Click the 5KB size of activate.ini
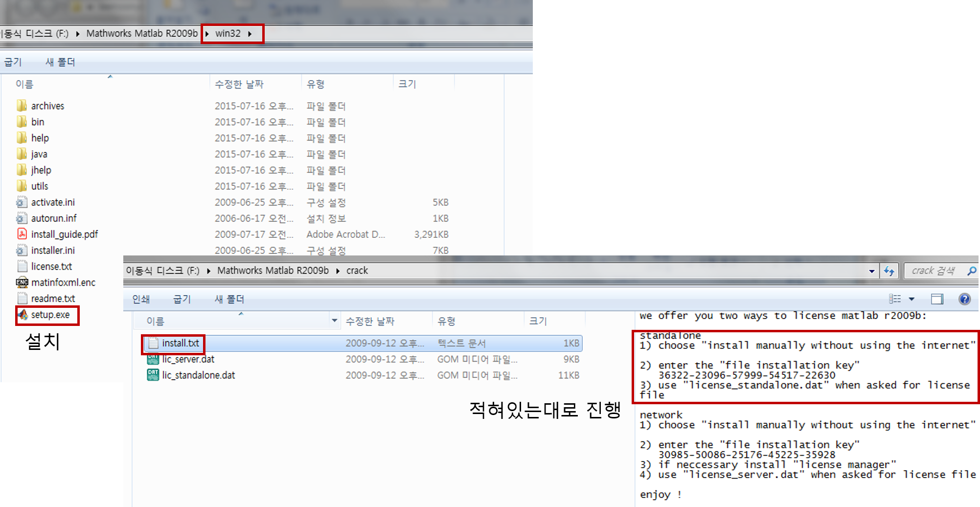This screenshot has width=980, height=507. click(x=440, y=202)
